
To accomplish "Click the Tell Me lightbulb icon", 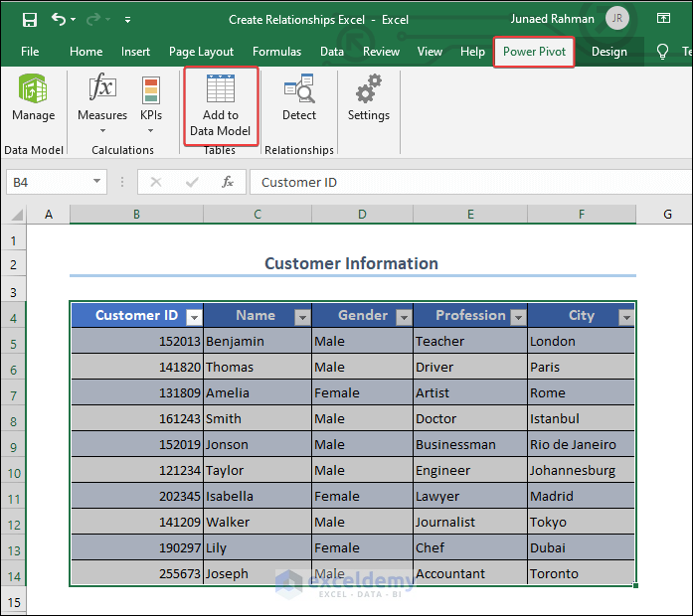I will coord(663,52).
